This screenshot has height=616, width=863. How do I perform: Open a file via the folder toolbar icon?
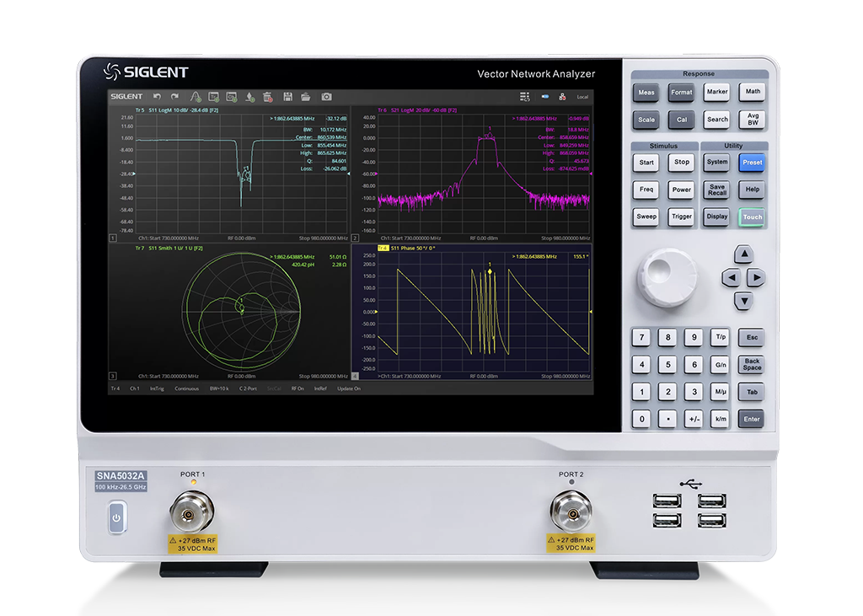[x=308, y=97]
